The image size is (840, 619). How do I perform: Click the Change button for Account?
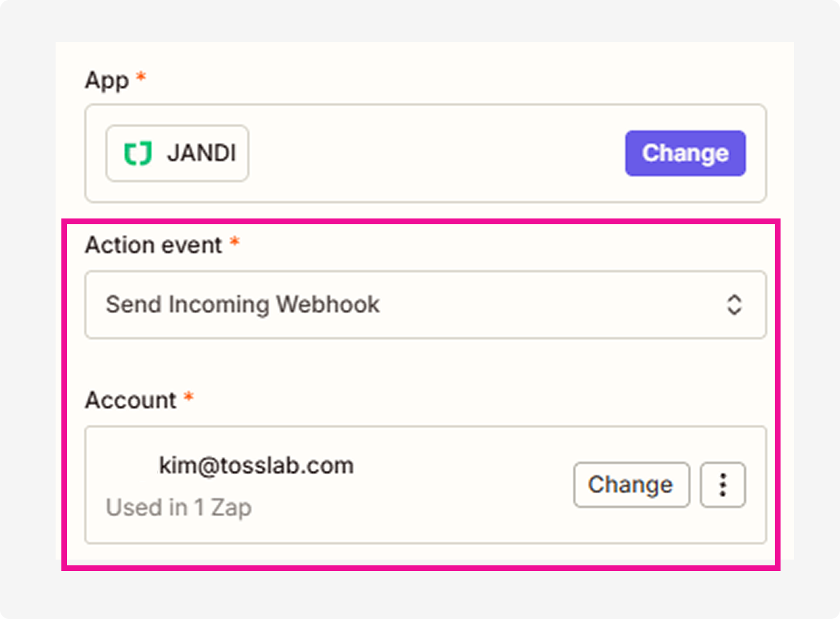pyautogui.click(x=631, y=485)
